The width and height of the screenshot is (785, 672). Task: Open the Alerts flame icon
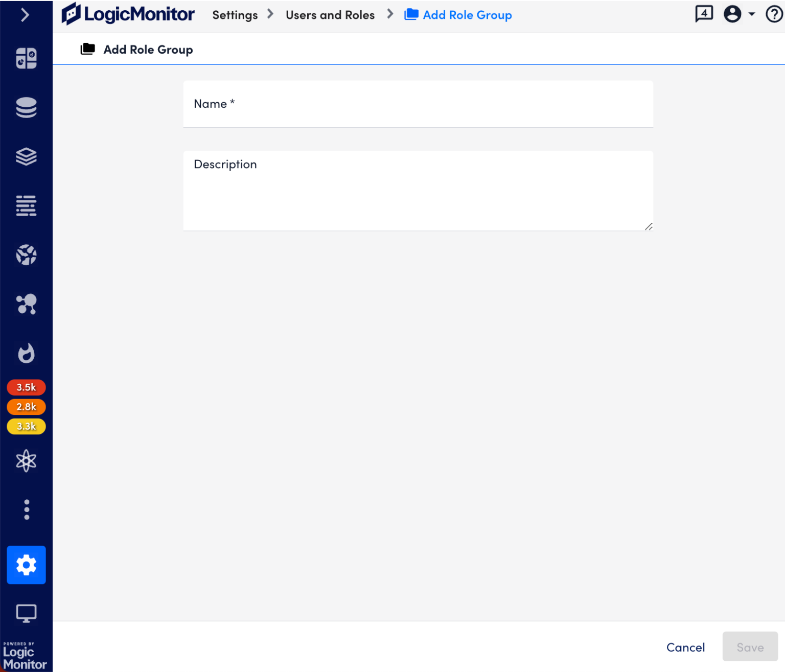point(26,353)
